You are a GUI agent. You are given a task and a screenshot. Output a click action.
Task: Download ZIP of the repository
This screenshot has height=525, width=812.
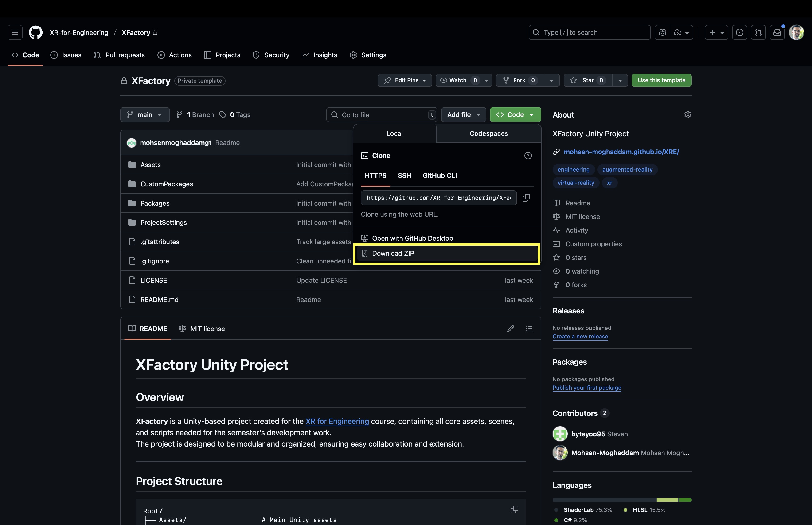click(x=393, y=253)
